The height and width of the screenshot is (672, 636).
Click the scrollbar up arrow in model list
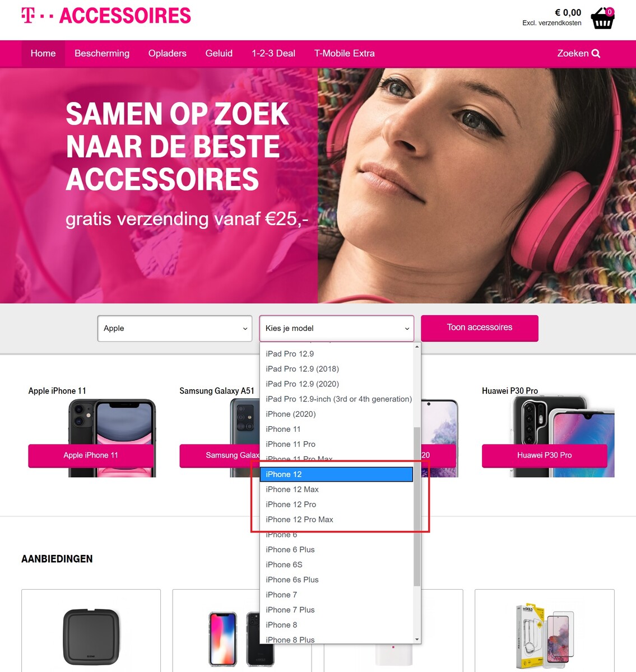tap(417, 347)
